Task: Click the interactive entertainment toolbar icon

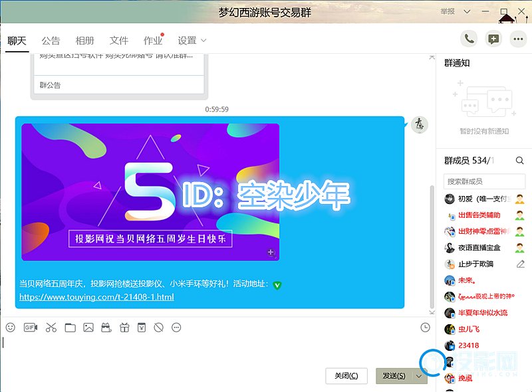Action: pos(106,328)
